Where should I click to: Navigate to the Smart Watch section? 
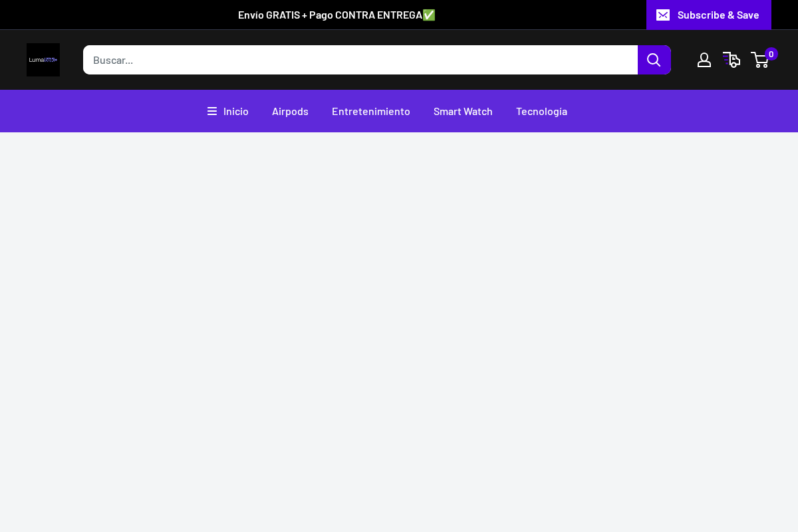pyautogui.click(x=463, y=111)
